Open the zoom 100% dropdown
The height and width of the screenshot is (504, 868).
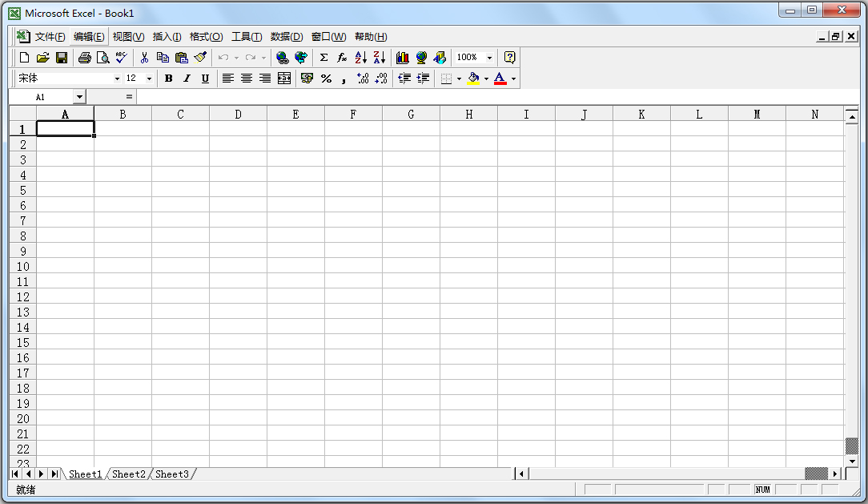coord(489,58)
